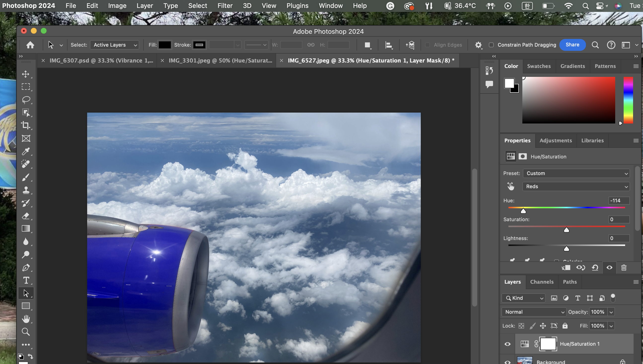Toggle Properties panel layer visibility eye
This screenshot has width=643, height=364.
pyautogui.click(x=609, y=268)
